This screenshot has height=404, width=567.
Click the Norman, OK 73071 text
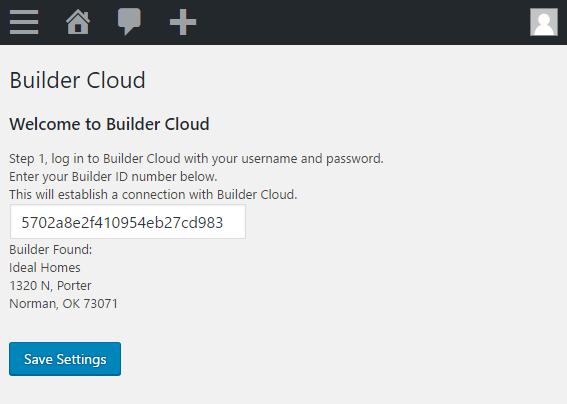[64, 303]
